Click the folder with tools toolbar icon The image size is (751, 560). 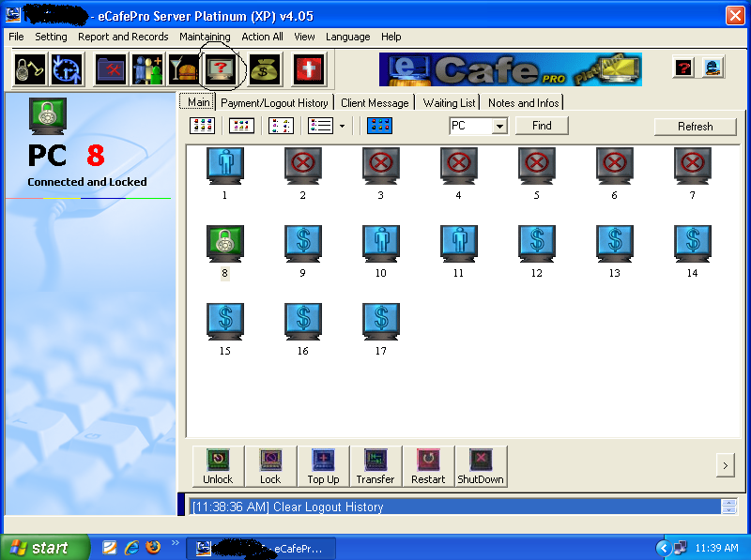(111, 69)
